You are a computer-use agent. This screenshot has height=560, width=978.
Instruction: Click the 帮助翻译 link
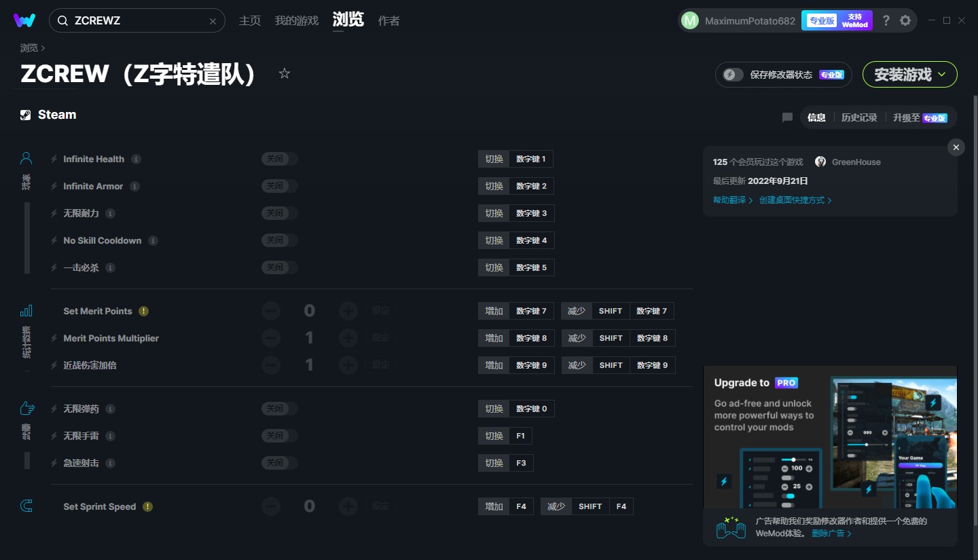[733, 200]
